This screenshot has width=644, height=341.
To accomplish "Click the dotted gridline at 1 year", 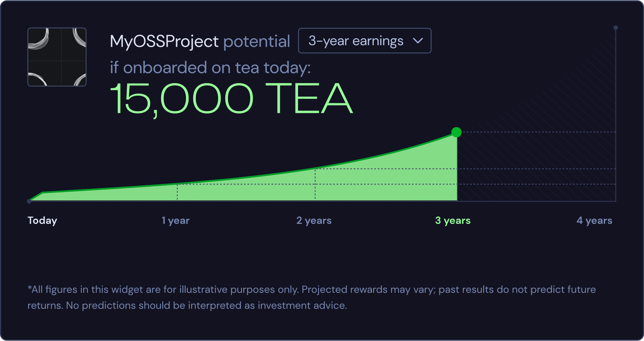I will [x=177, y=192].
